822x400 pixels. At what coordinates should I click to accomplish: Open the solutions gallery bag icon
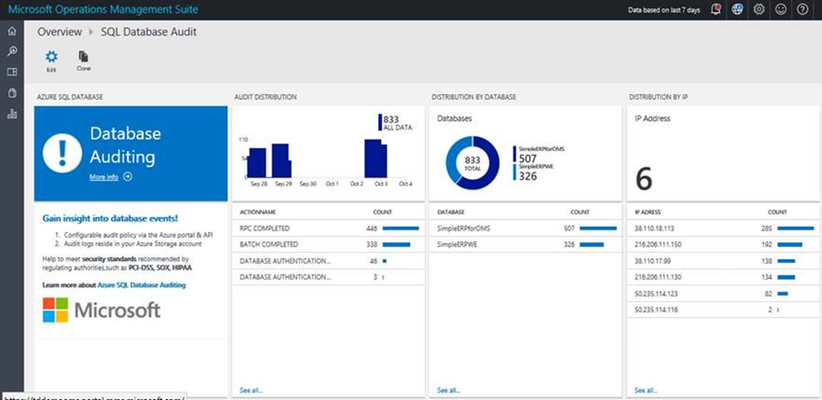(x=12, y=93)
